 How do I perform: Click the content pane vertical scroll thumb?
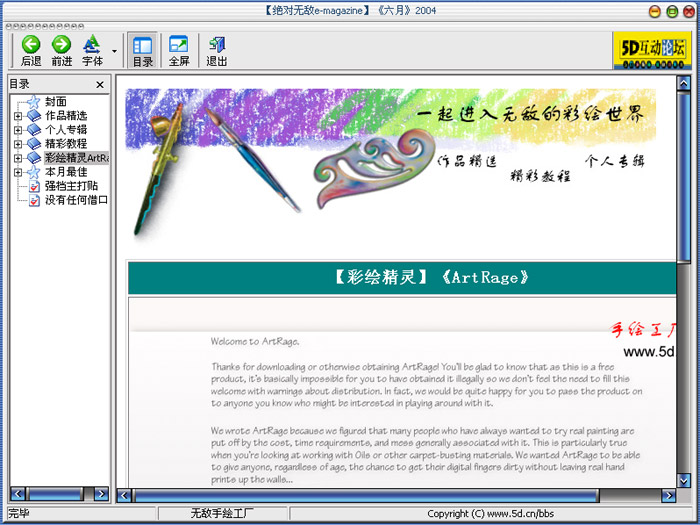coord(683,177)
